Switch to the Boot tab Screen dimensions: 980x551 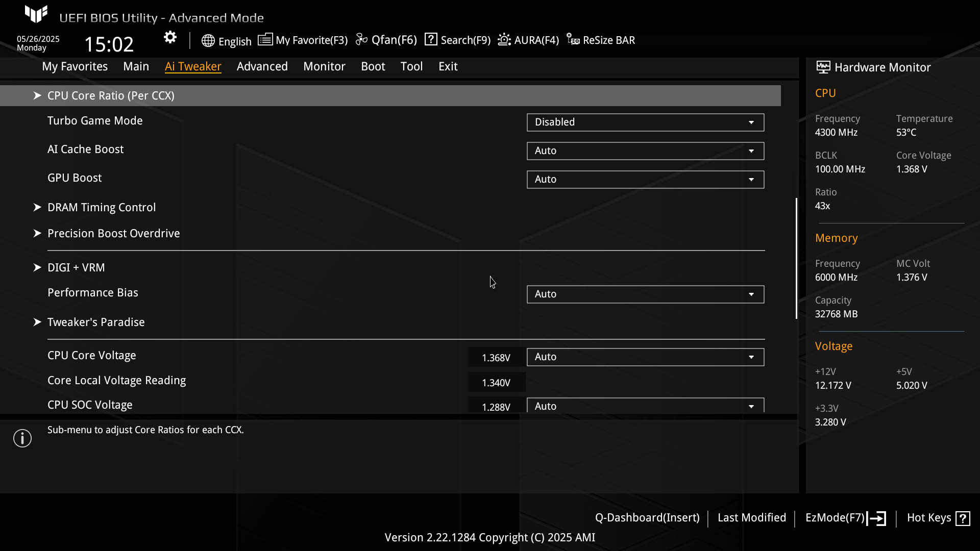373,66
